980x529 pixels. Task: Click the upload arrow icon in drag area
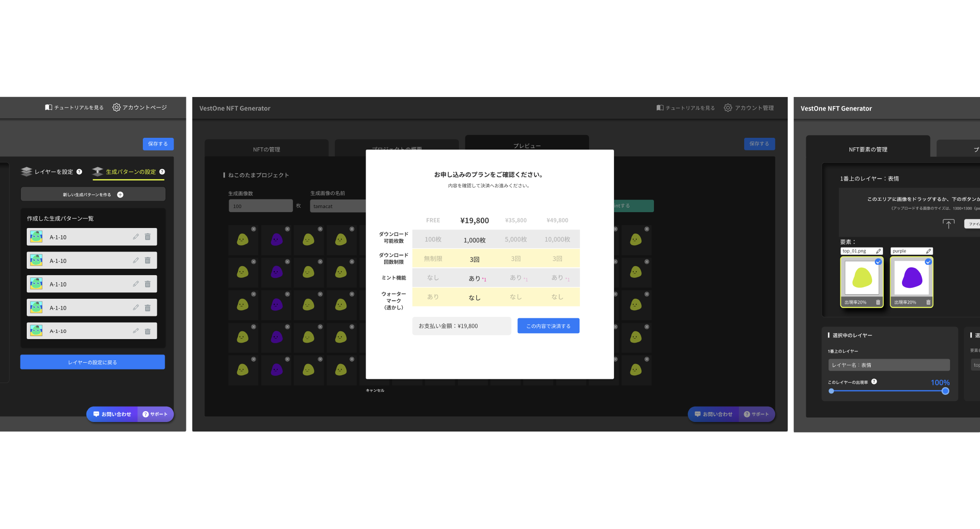[948, 223]
